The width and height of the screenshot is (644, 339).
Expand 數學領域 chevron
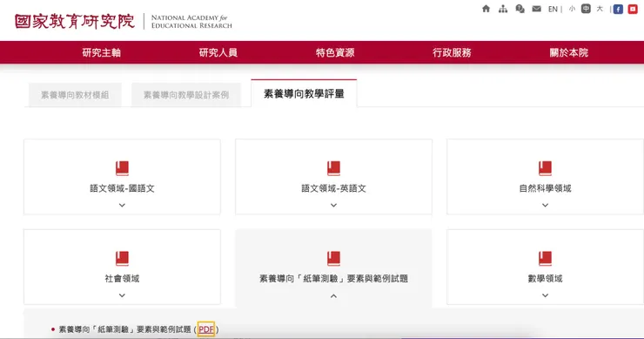pos(545,295)
